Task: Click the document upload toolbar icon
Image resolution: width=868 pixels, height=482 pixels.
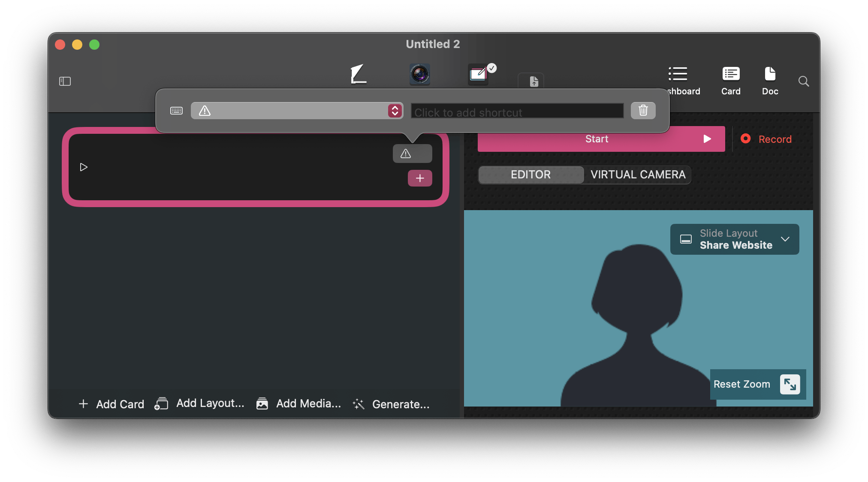Action: tap(533, 81)
